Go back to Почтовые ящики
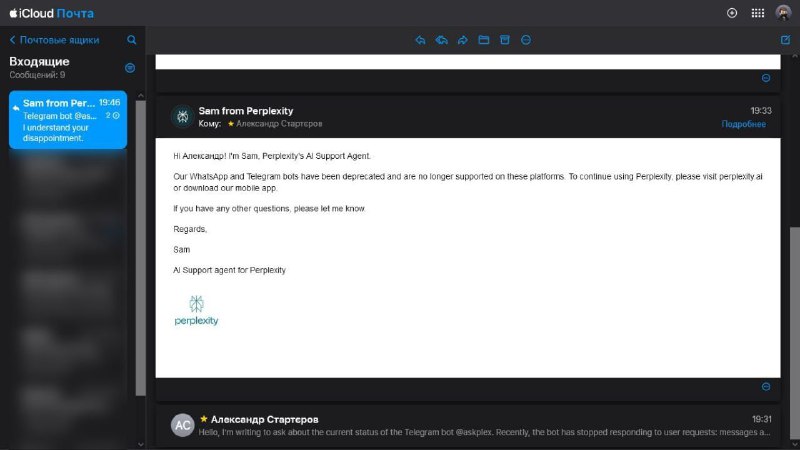The width and height of the screenshot is (800, 450). 54,40
